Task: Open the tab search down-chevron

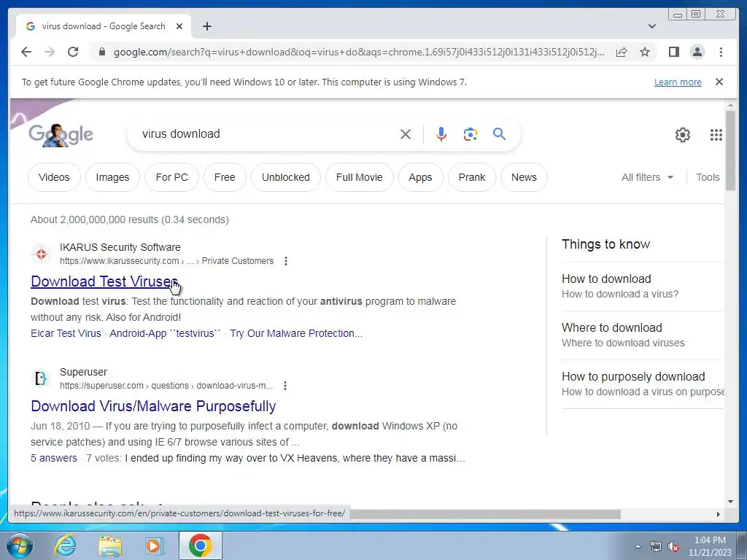Action: tap(652, 27)
